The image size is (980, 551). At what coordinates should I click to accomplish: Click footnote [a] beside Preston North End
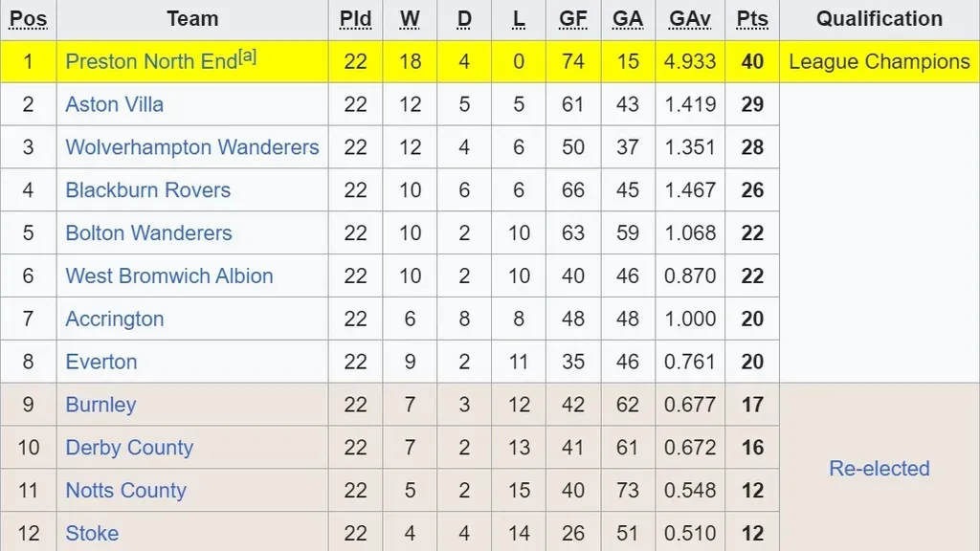(248, 56)
